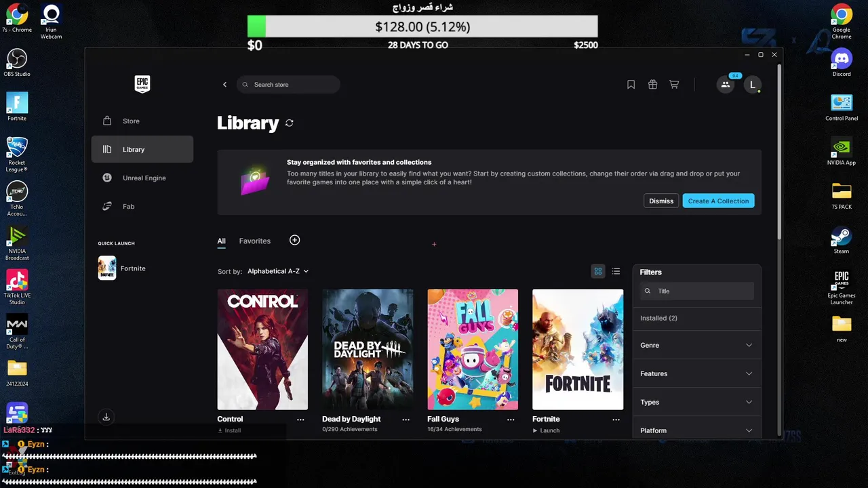
Task: Open the Fortnite cover
Action: (578, 349)
